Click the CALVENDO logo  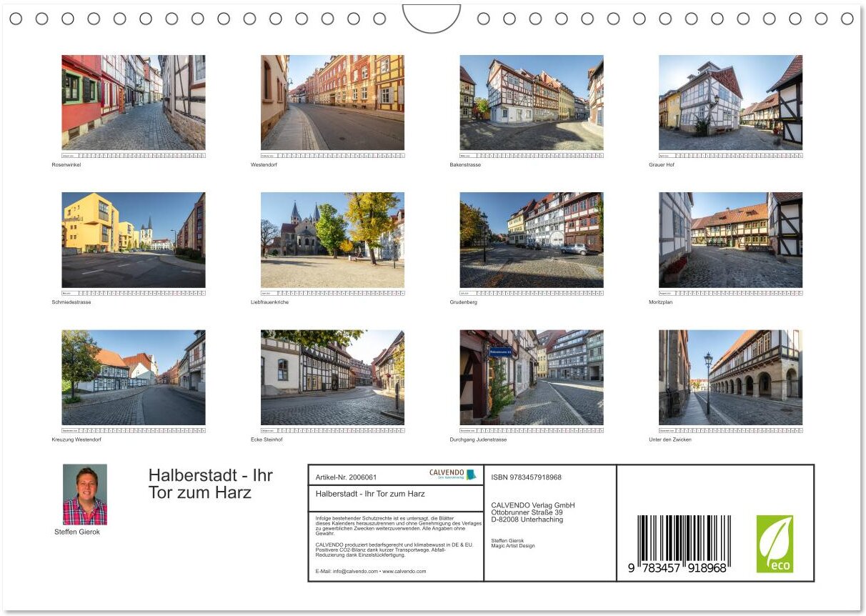[x=452, y=474]
